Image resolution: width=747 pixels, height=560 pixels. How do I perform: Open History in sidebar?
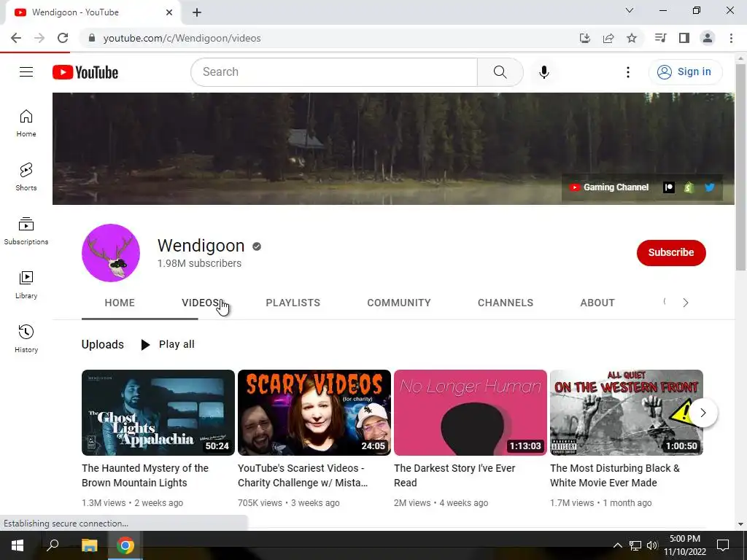tap(26, 338)
